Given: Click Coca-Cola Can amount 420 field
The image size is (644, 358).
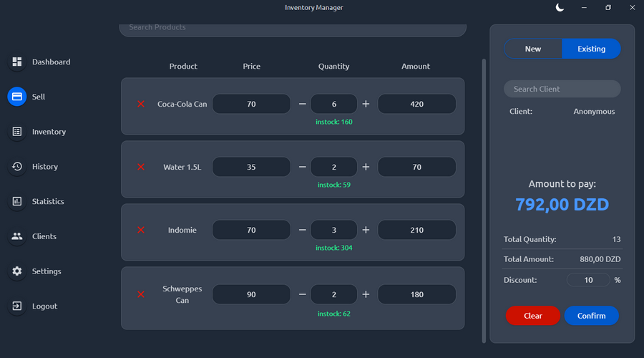Looking at the screenshot, I should (417, 104).
